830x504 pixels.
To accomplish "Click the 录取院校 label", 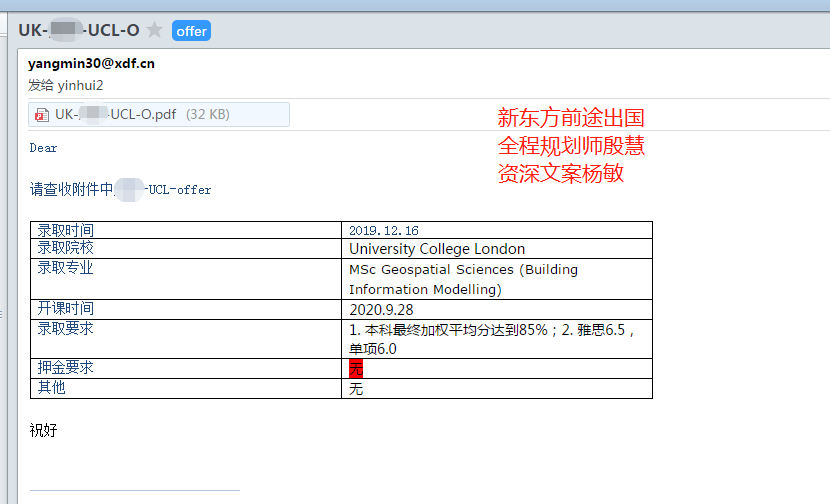I will [65, 248].
